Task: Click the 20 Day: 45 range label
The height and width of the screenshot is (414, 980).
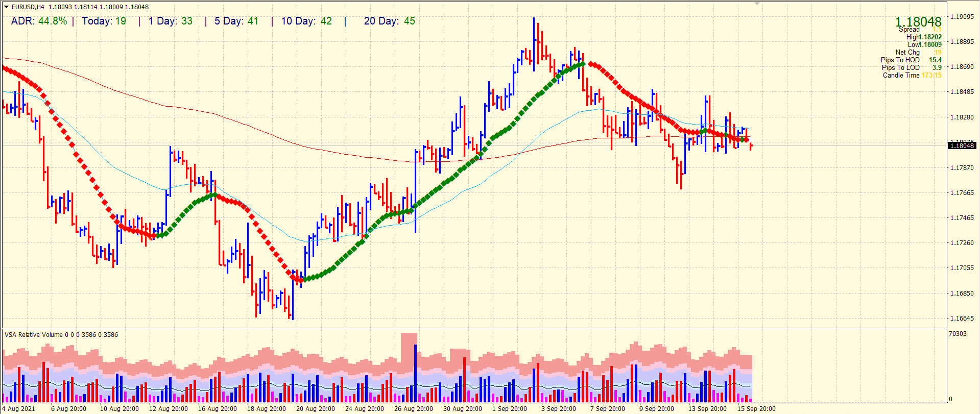Action: click(389, 21)
